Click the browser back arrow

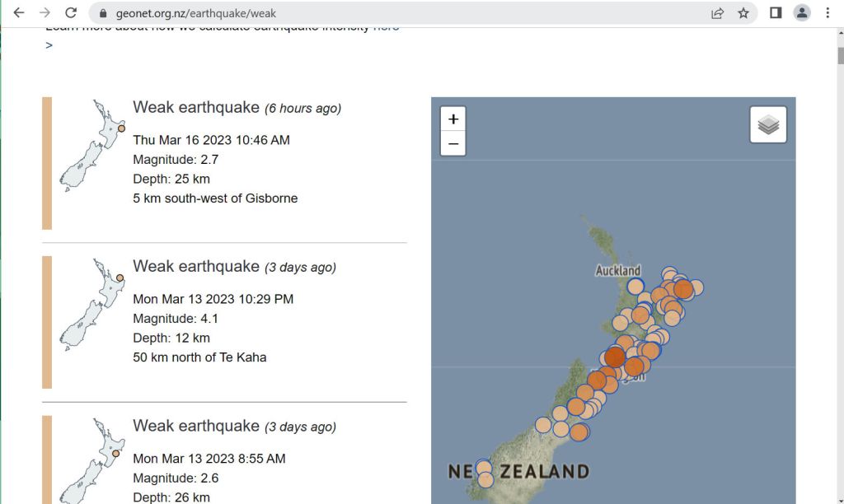pos(18,13)
